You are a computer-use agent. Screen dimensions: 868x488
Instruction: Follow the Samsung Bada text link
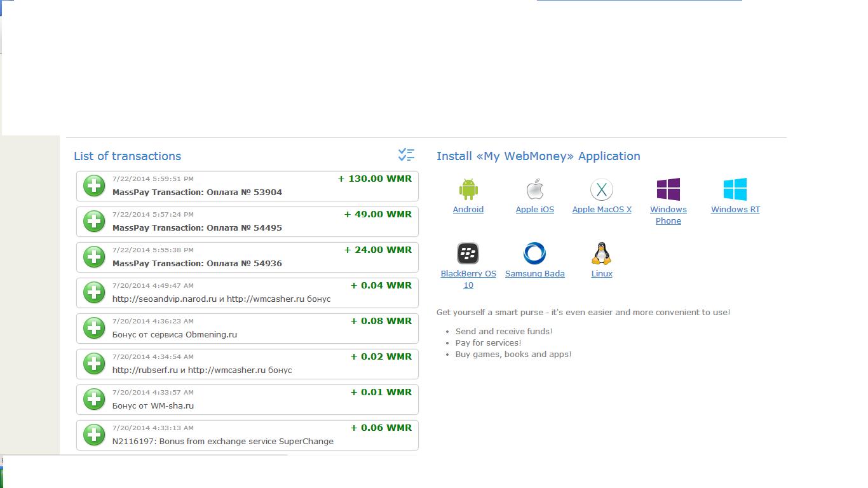[x=534, y=274]
